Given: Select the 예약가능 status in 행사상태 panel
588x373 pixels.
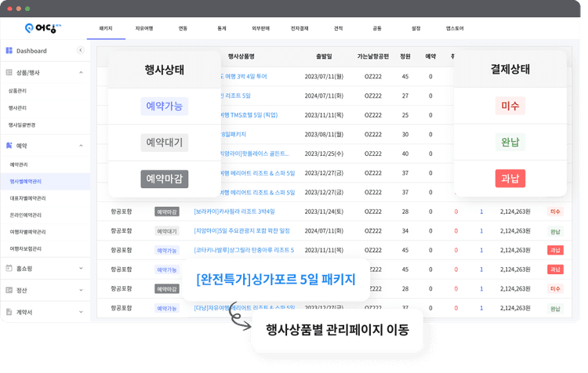Looking at the screenshot, I should coord(164,106).
